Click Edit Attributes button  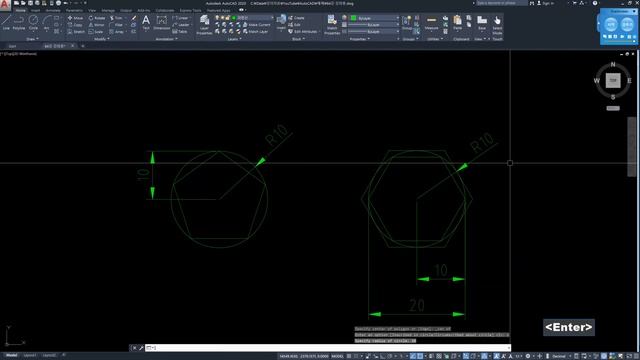coord(303,31)
